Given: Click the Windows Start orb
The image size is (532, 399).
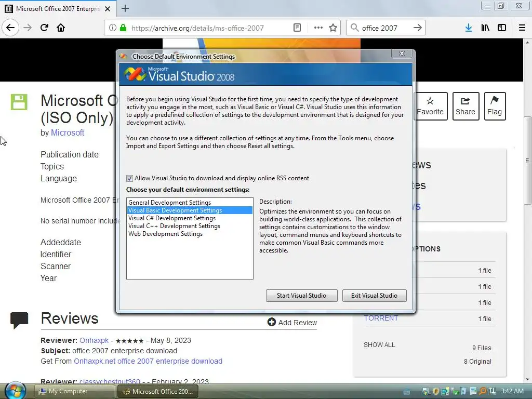Looking at the screenshot, I should coord(15,391).
